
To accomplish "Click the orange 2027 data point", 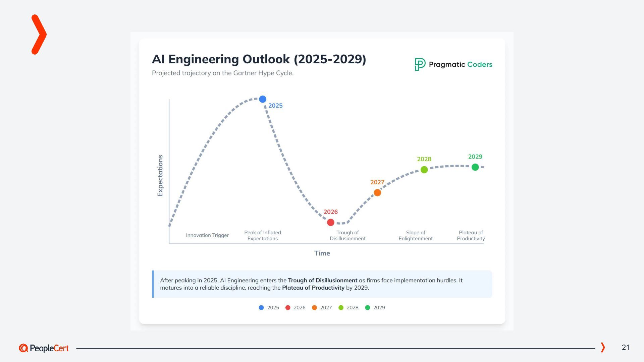I will 377,193.
